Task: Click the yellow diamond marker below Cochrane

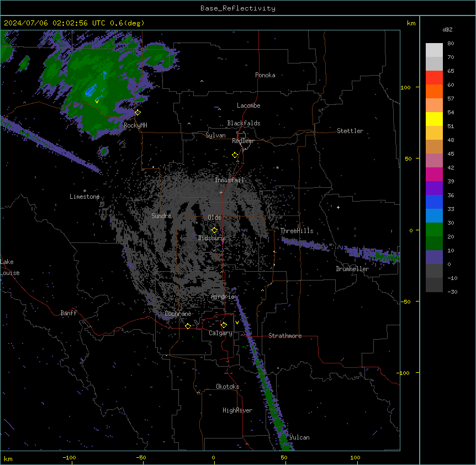Action: 188,326
